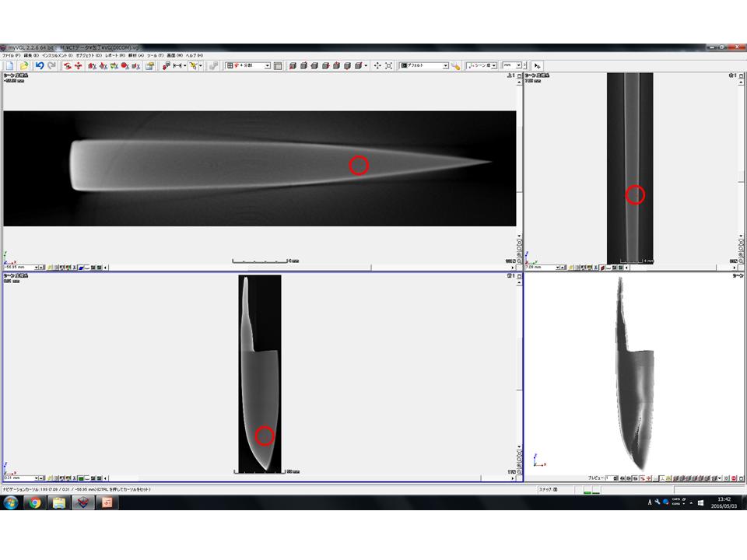Click the New file icon in toolbar

pyautogui.click(x=9, y=66)
